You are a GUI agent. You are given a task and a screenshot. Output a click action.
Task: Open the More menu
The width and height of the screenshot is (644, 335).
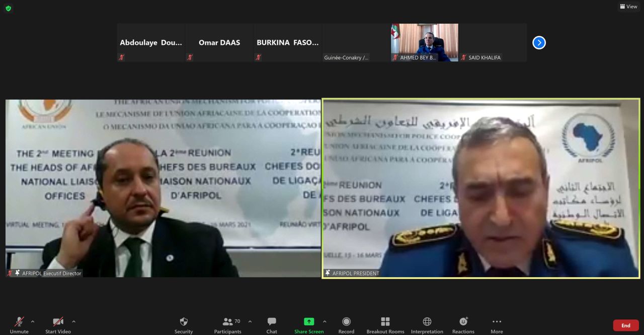(497, 322)
